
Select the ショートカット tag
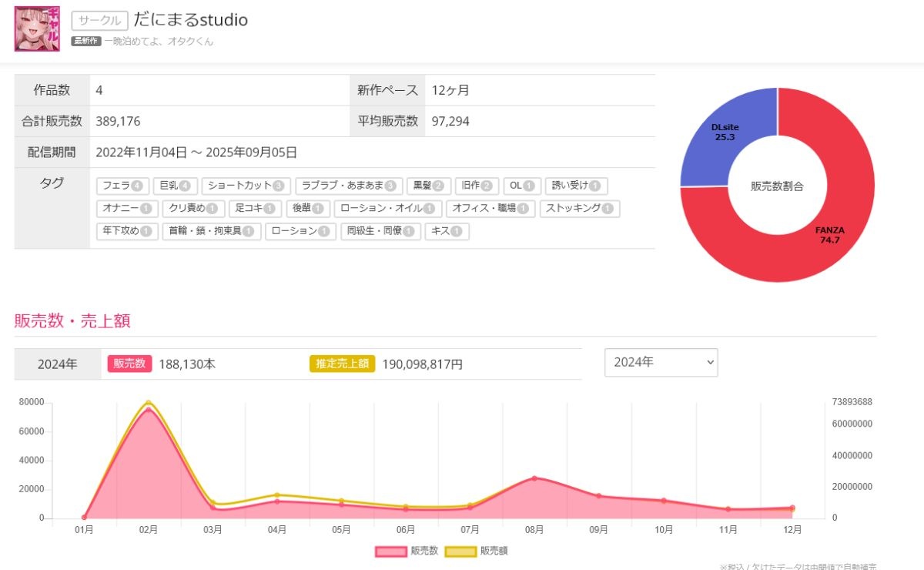pos(246,186)
